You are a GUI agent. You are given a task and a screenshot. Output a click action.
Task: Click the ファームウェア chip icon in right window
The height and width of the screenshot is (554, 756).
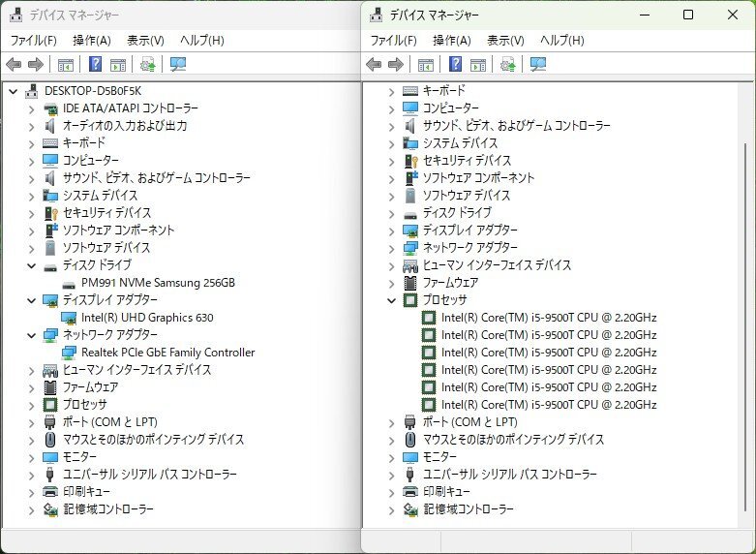click(x=410, y=283)
